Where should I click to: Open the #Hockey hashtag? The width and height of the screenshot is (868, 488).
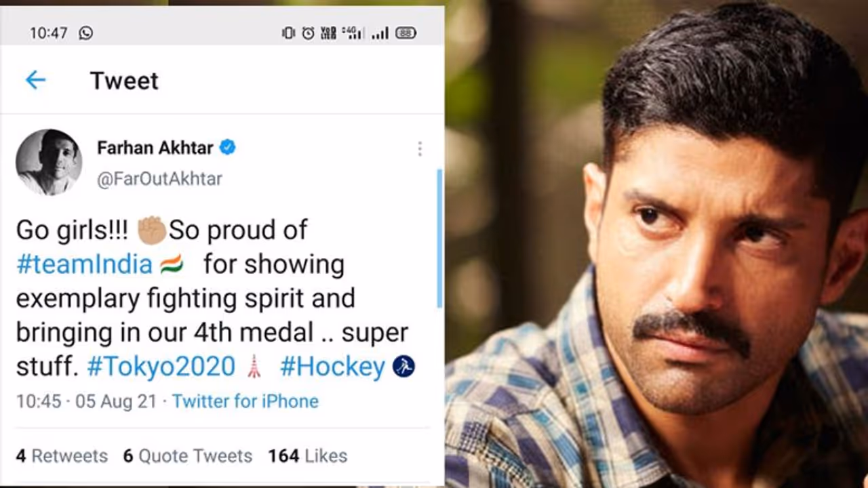click(x=332, y=367)
